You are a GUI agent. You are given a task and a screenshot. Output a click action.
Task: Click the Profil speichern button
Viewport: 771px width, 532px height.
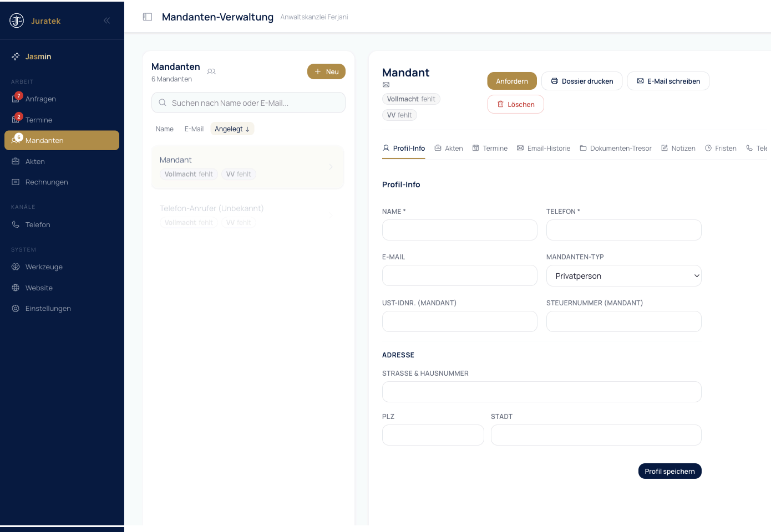[670, 471]
